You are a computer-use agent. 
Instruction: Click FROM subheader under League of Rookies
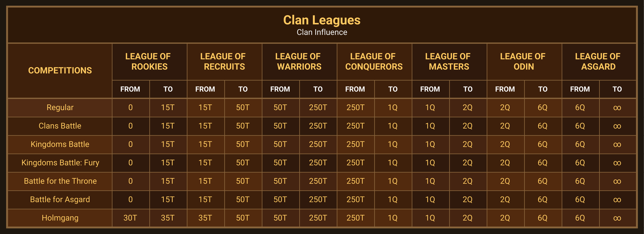(130, 89)
